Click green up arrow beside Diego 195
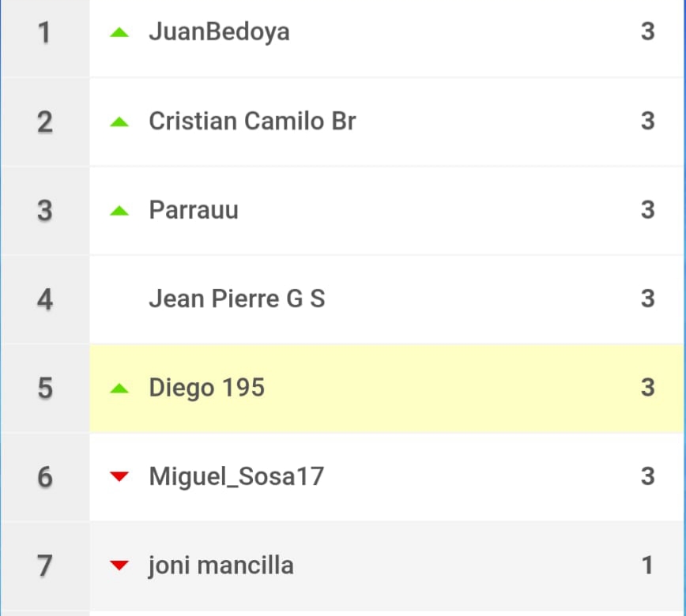Viewport: 686px width, 616px height. pos(119,389)
